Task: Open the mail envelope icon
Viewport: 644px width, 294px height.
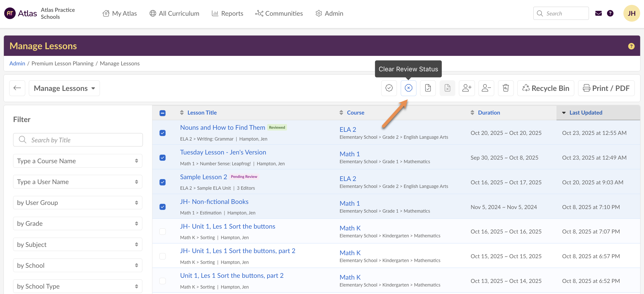Action: 598,13
